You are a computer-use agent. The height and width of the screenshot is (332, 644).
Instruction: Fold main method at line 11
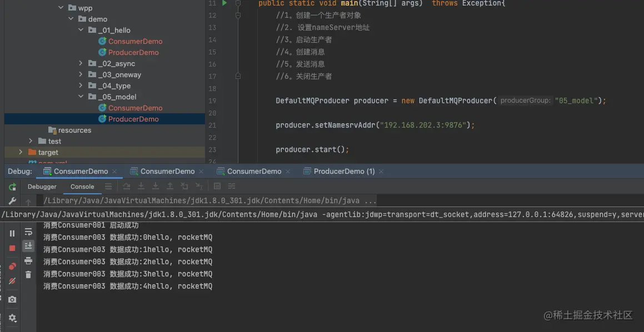tap(238, 3)
